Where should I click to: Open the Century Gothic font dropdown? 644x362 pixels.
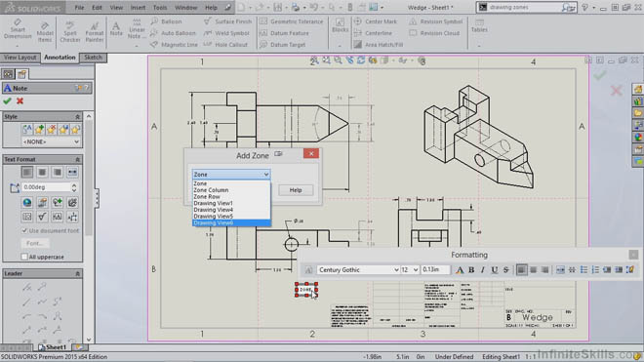click(358, 270)
